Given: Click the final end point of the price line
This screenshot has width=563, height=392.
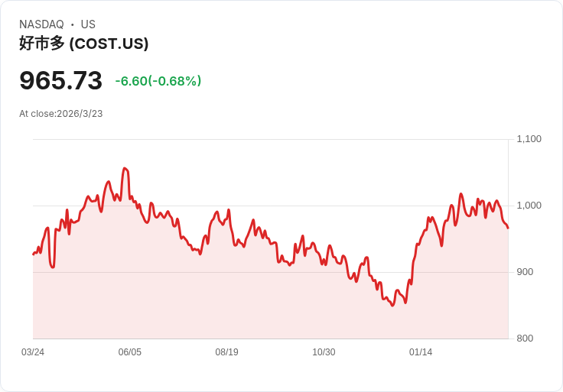Looking at the screenshot, I should (x=508, y=228).
